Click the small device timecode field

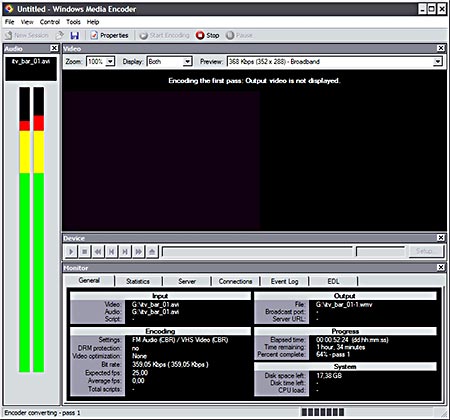tap(380, 251)
